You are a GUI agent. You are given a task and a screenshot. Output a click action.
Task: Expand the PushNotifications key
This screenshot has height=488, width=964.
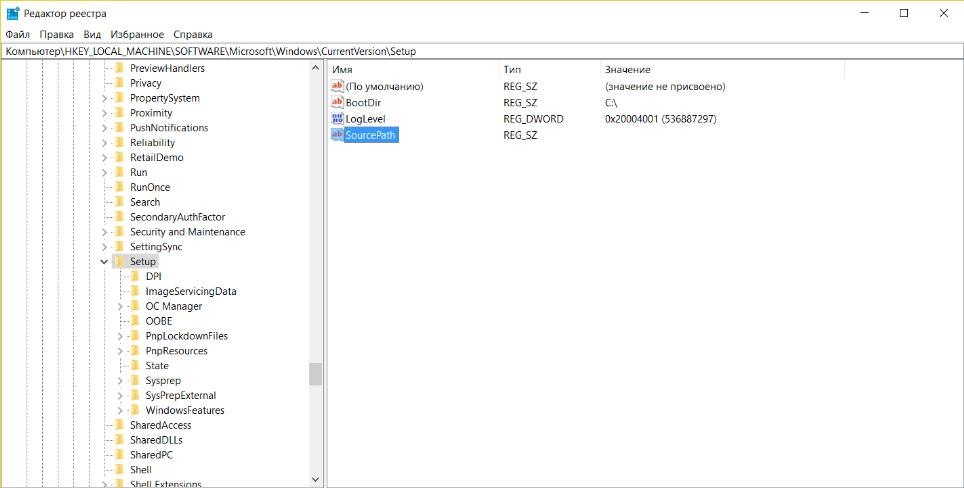(x=104, y=128)
